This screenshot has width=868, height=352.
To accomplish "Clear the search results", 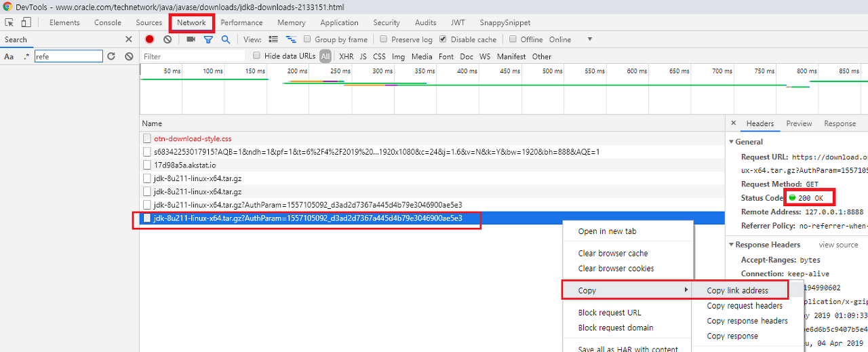I will [x=129, y=56].
